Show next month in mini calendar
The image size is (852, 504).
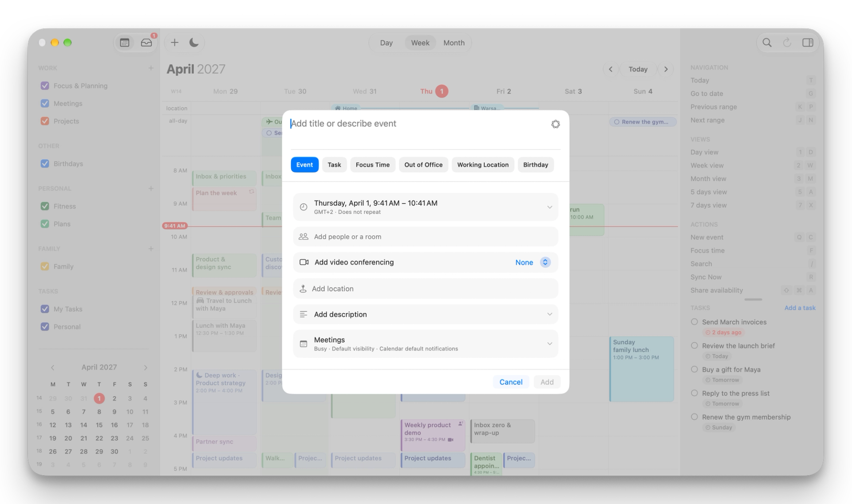point(145,367)
